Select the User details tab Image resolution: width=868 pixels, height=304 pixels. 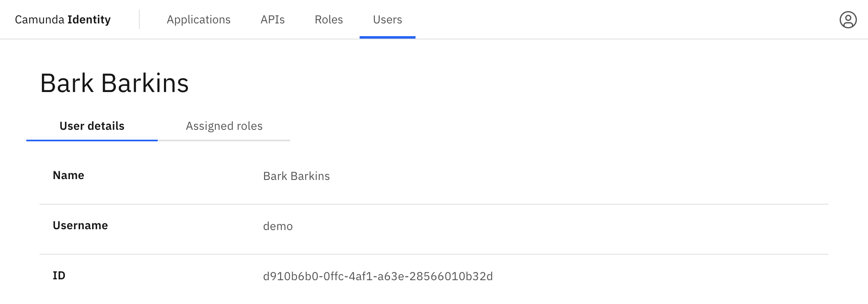pos(91,126)
